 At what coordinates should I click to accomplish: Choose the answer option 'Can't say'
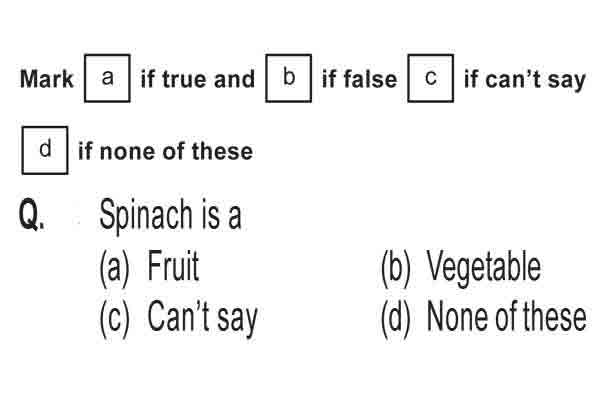(202, 319)
